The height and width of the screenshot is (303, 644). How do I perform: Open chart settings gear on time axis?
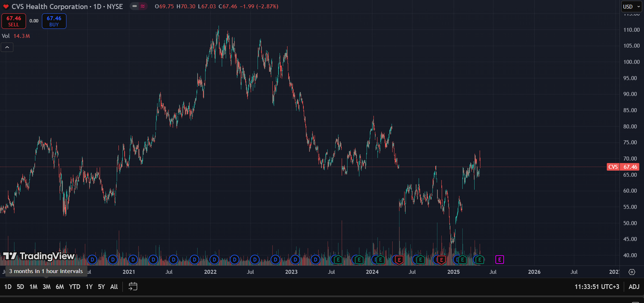pos(632,272)
